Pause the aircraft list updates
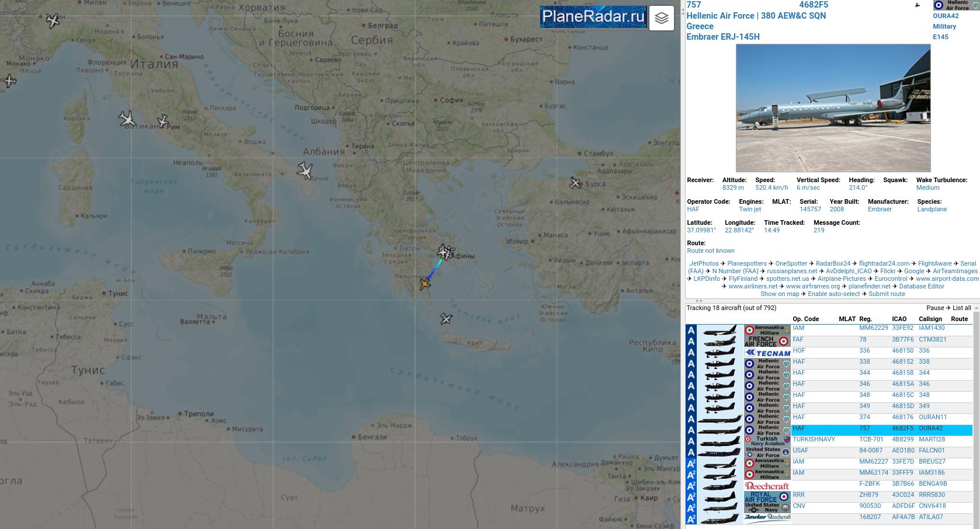 934,308
